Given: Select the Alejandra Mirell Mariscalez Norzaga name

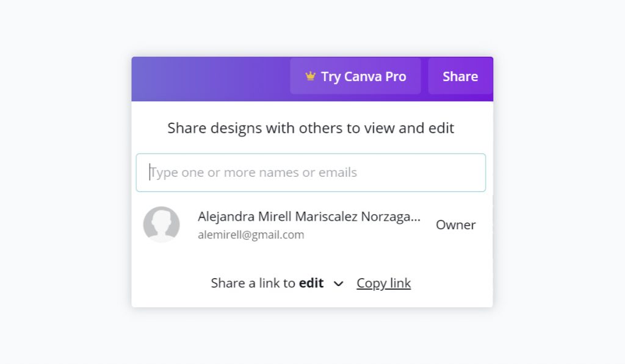Looking at the screenshot, I should click(x=309, y=216).
